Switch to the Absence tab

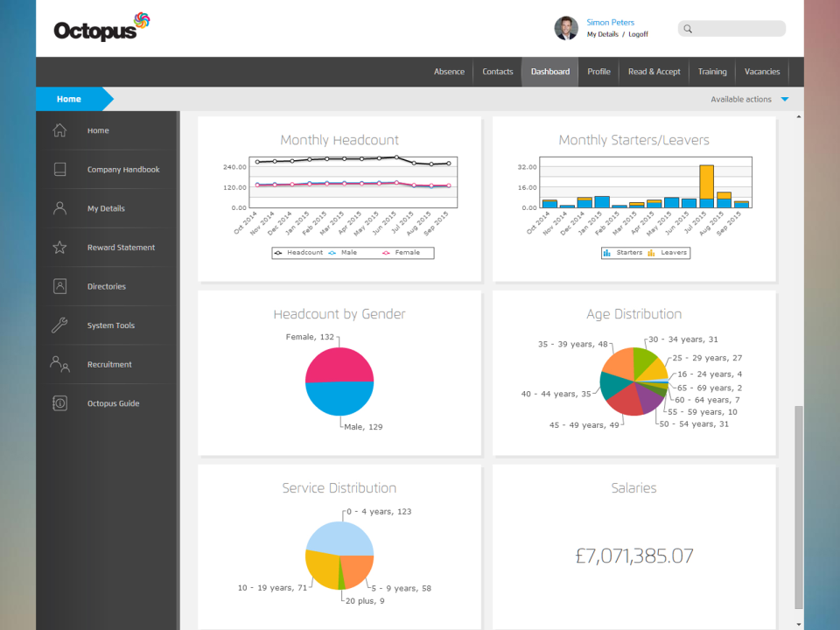pos(449,72)
